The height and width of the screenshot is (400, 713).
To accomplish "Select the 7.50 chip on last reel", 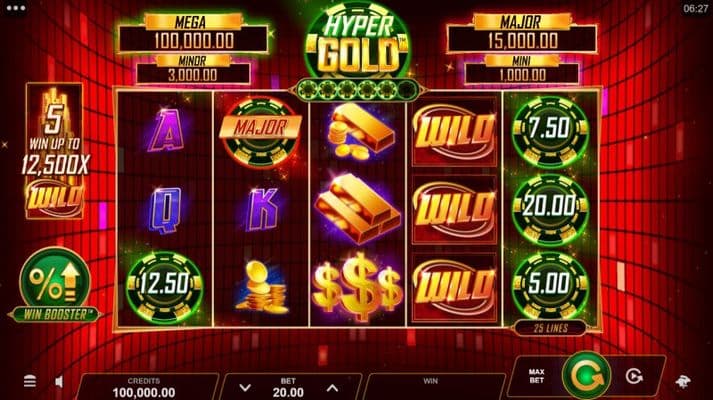I will click(x=550, y=129).
